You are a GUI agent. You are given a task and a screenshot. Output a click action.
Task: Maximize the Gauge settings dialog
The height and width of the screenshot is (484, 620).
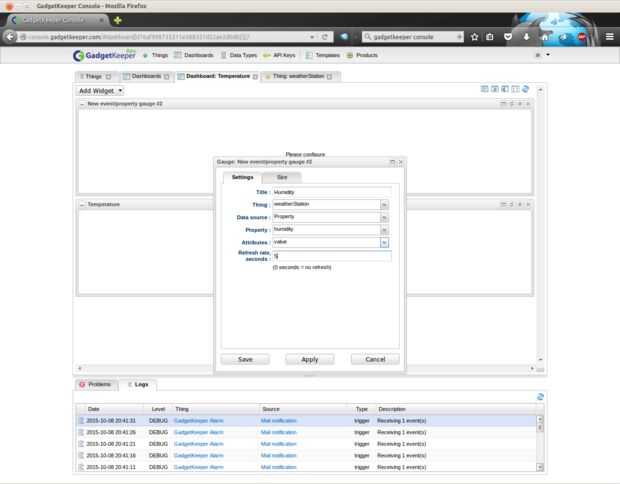coord(392,162)
